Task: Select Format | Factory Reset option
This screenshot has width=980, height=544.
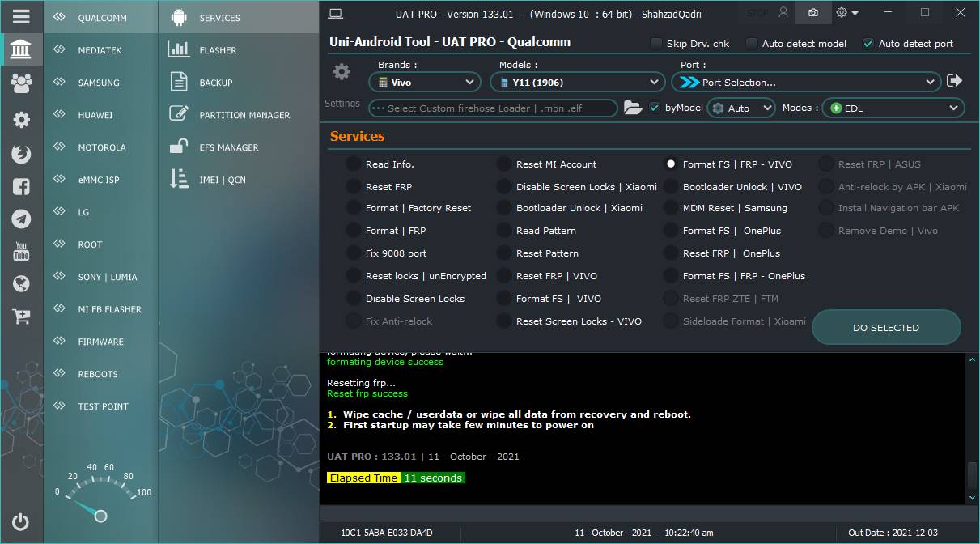Action: pyautogui.click(x=354, y=208)
